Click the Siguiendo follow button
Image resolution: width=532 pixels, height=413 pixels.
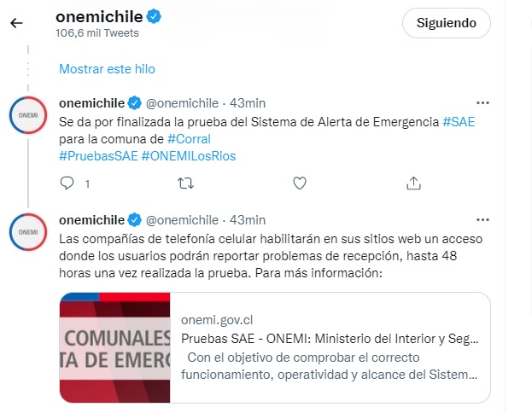point(446,23)
